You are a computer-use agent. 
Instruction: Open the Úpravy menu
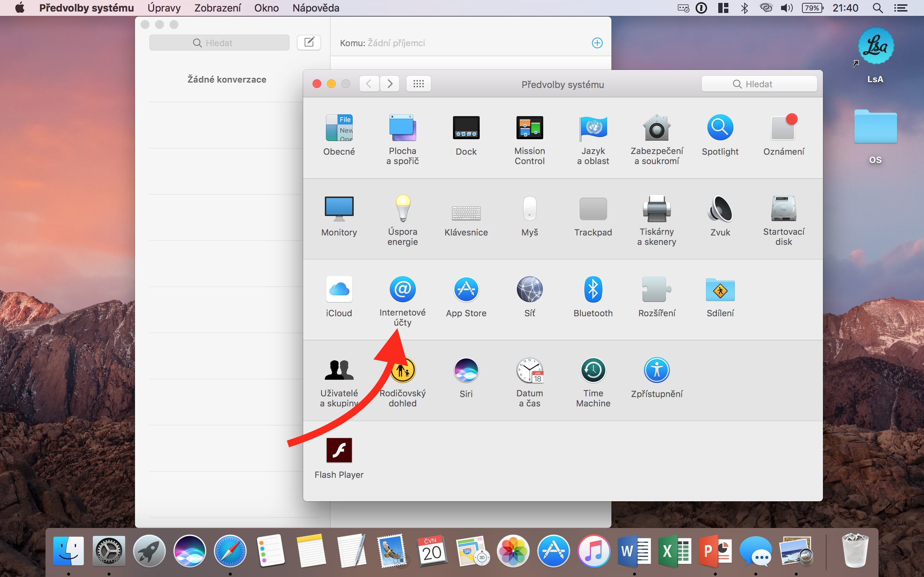[164, 8]
